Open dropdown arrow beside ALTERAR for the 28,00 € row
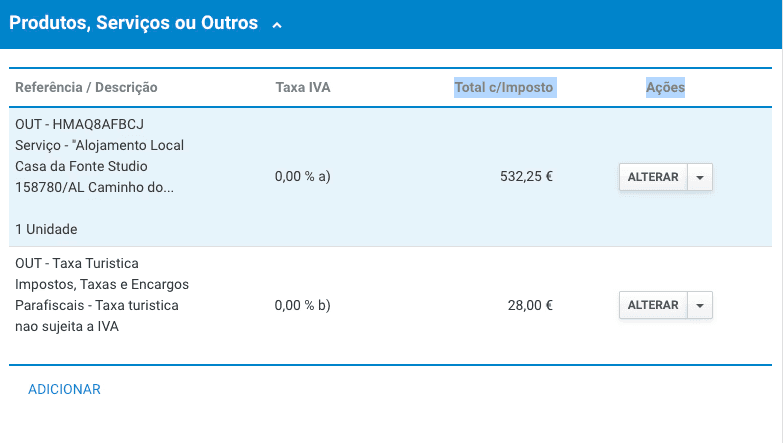Viewport: 783px width, 443px height. [700, 305]
